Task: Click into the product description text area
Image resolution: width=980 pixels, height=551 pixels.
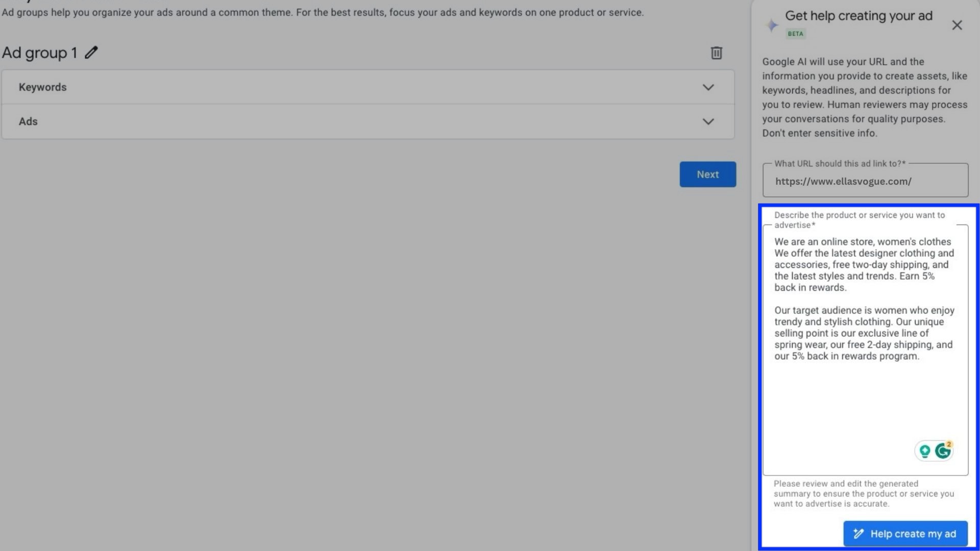Action: 865,350
